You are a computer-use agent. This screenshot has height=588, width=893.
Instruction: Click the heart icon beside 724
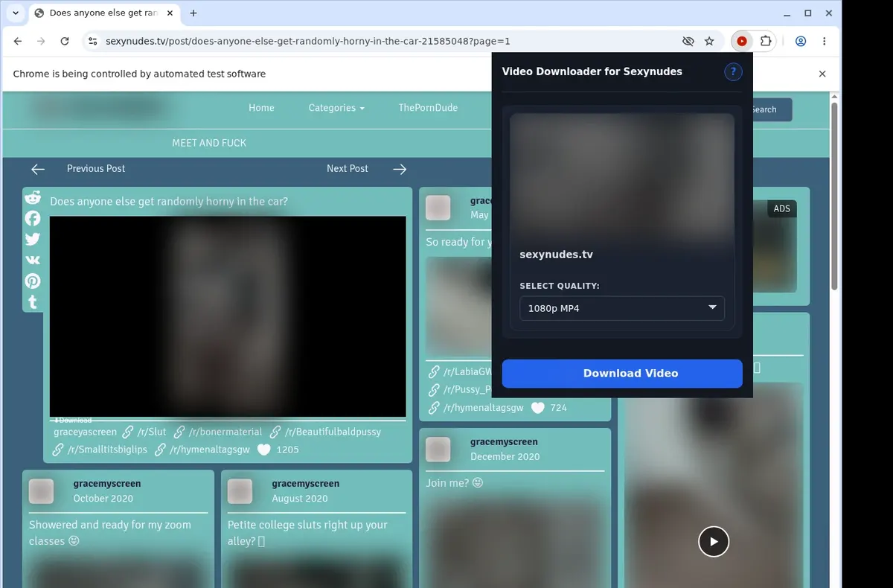tap(537, 408)
